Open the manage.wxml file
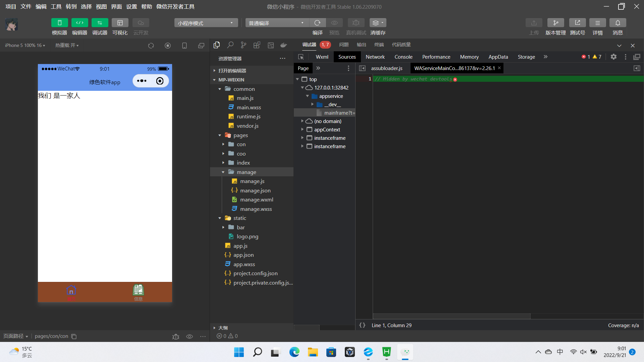This screenshot has width=644, height=362. coord(256,200)
